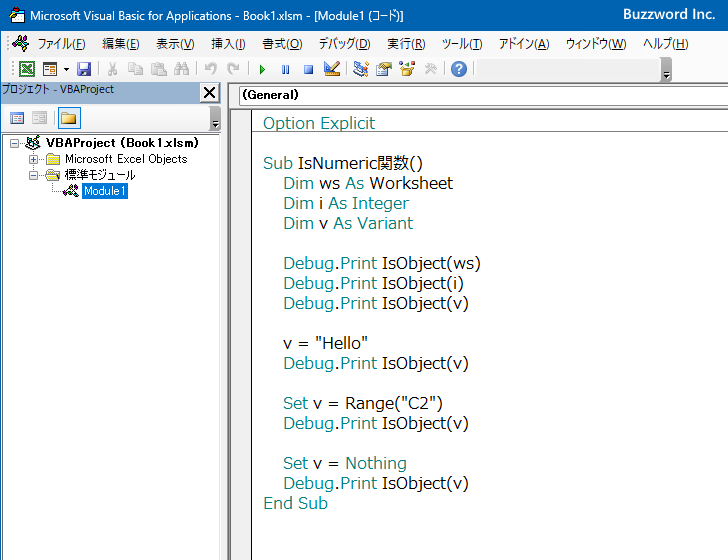Viewport: 728px width, 560px height.
Task: Click the Paste clipboard icon
Action: pyautogui.click(x=159, y=69)
